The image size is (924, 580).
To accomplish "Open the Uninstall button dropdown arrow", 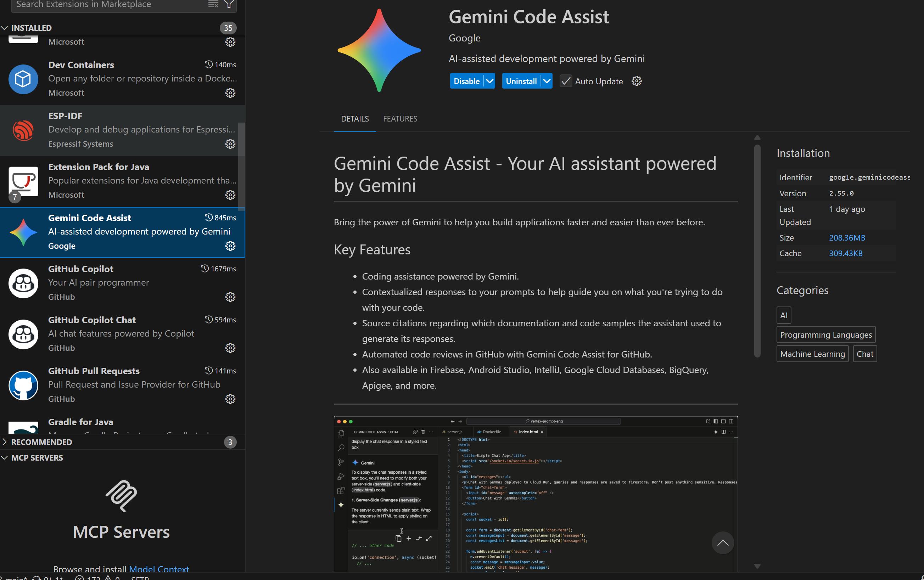I will (547, 81).
